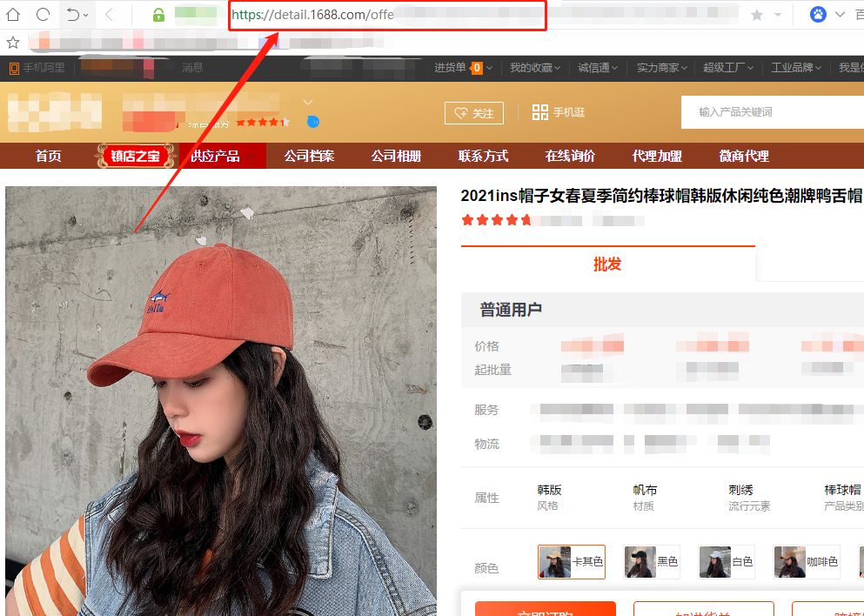Expand the shop info chevron in header
Image resolution: width=864 pixels, height=616 pixels.
[x=308, y=103]
